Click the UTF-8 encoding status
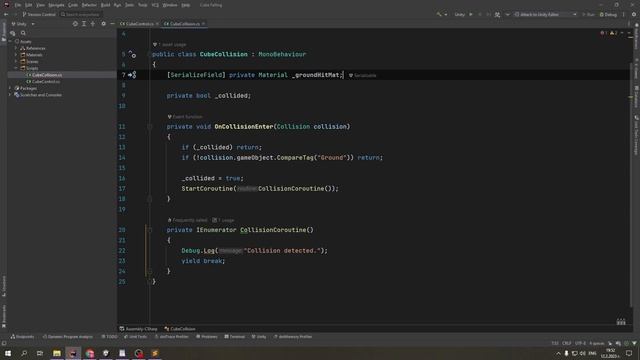Viewport: 640px width, 360px height. (x=580, y=343)
